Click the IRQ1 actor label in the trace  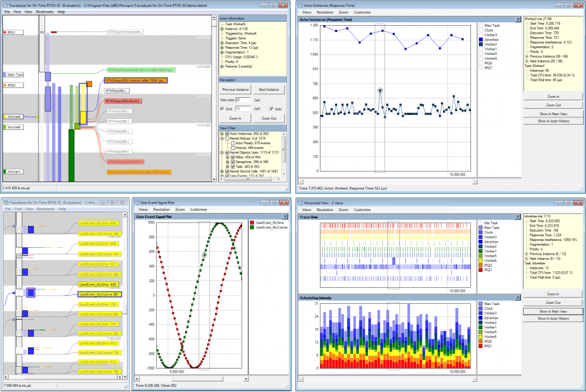click(13, 33)
